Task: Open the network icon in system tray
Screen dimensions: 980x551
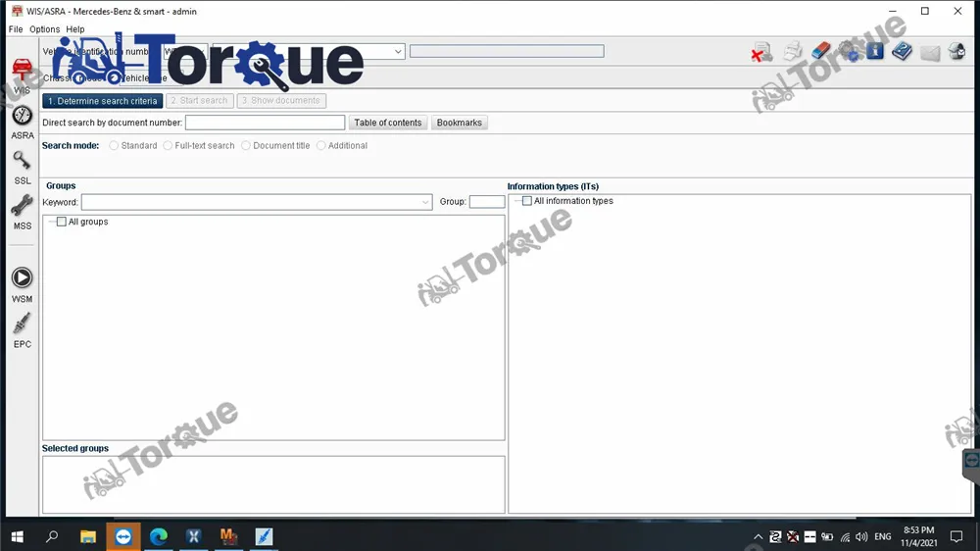Action: coord(845,536)
